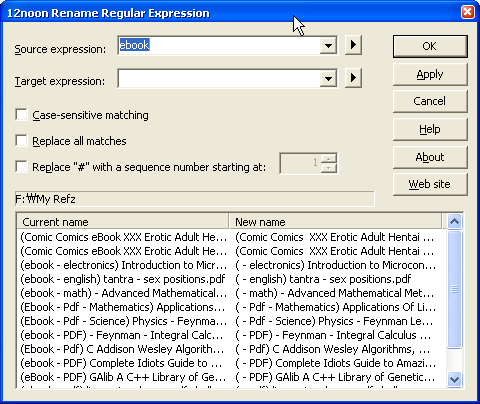Sort by the Current name column header
480x404 pixels.
click(123, 222)
